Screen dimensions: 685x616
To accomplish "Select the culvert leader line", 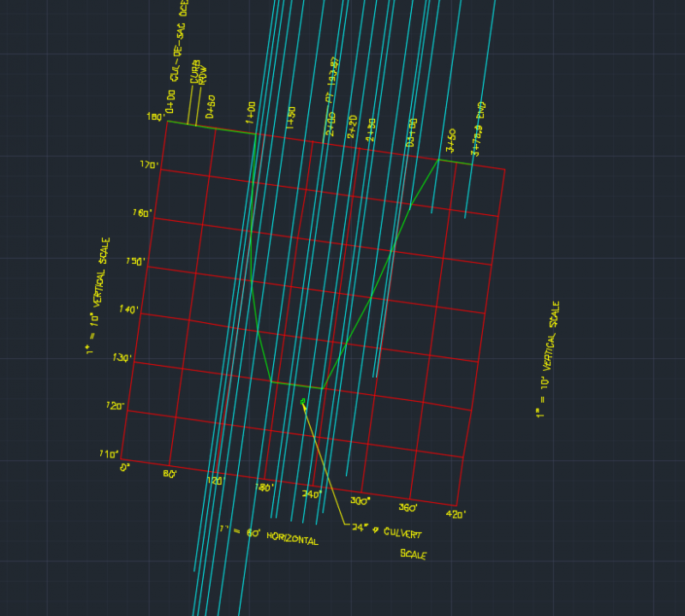I will [x=325, y=463].
